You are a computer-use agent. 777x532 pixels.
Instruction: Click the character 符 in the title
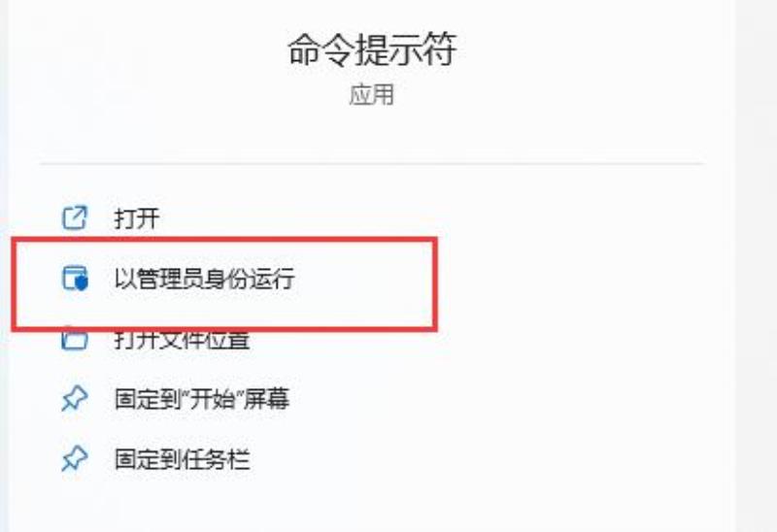440,50
